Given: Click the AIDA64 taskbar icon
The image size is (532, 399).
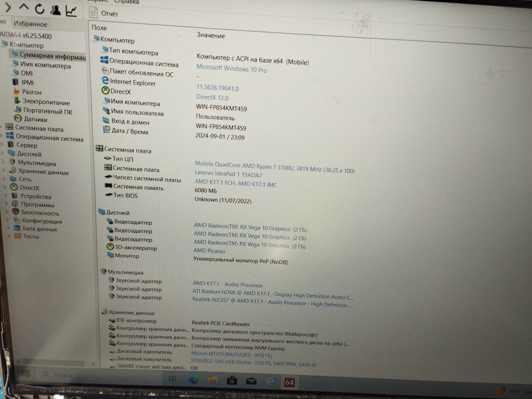Looking at the screenshot, I should pos(289,383).
